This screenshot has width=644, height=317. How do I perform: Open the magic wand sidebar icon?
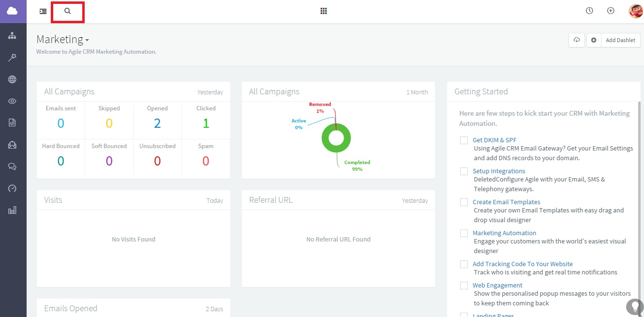point(13,58)
